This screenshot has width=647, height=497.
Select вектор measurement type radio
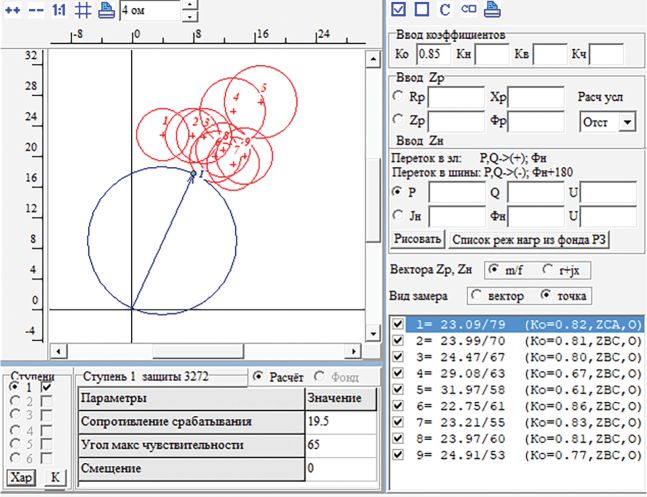point(476,295)
